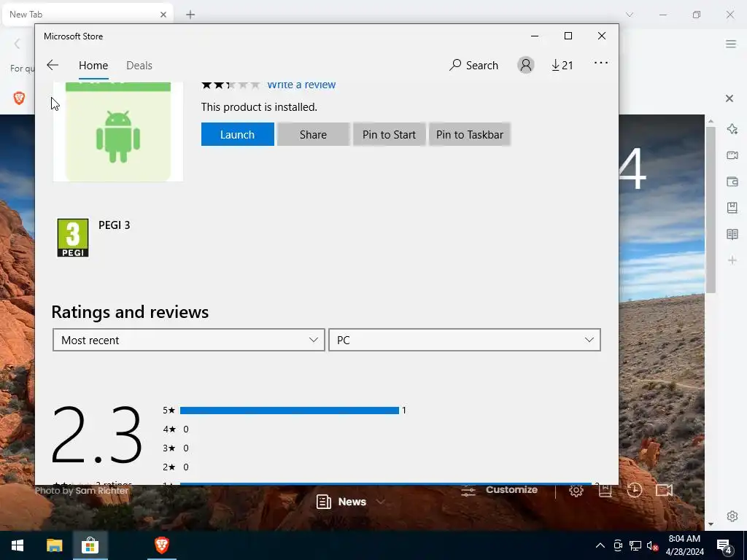Open network status tray icon
This screenshot has height=560, width=747.
click(x=635, y=545)
